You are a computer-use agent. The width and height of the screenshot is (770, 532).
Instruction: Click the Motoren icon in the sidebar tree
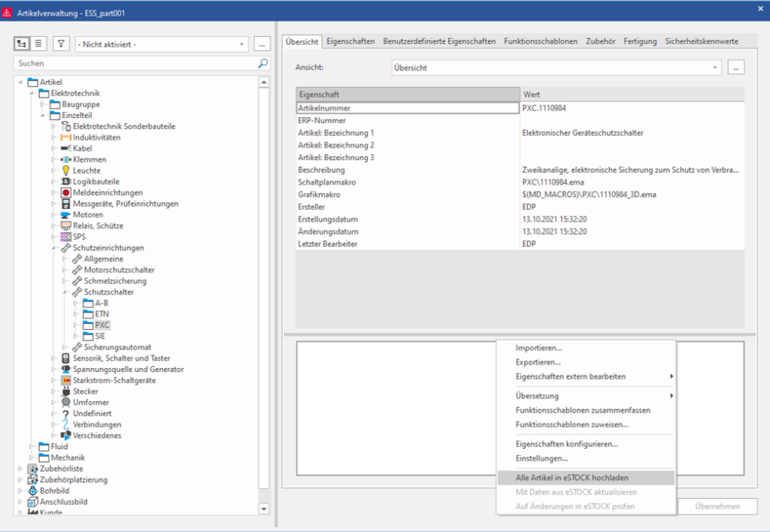(65, 214)
